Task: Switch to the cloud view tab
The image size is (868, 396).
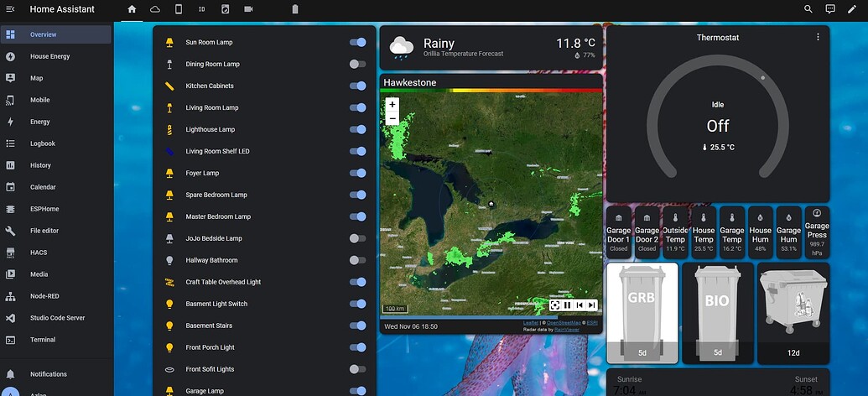Action: 155,9
